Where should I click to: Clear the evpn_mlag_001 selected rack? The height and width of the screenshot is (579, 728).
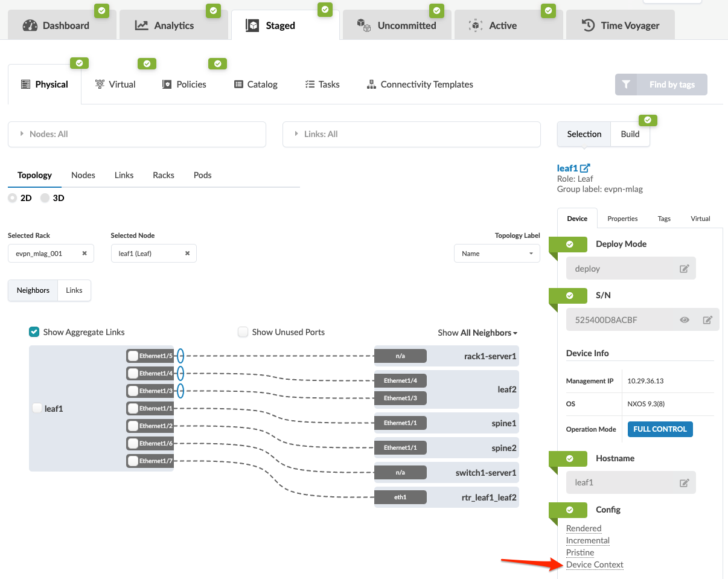tap(85, 254)
